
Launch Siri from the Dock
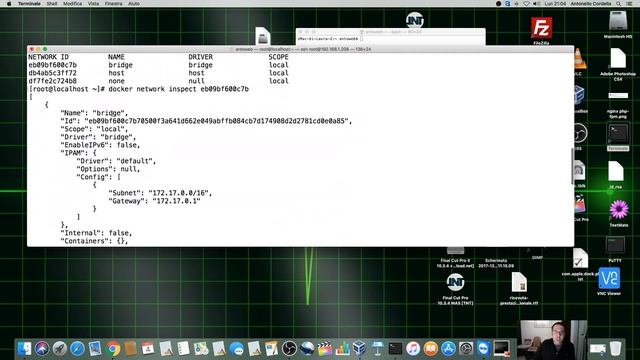coord(42,349)
